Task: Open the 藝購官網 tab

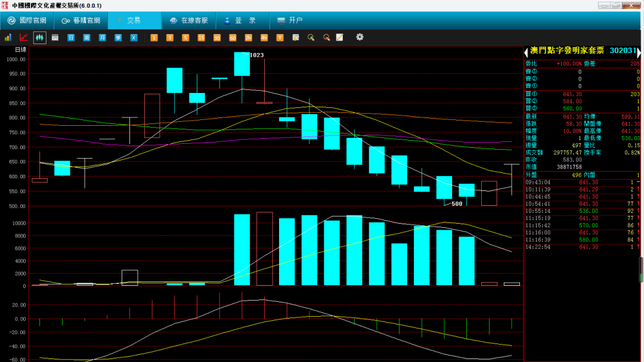Action: [x=81, y=20]
